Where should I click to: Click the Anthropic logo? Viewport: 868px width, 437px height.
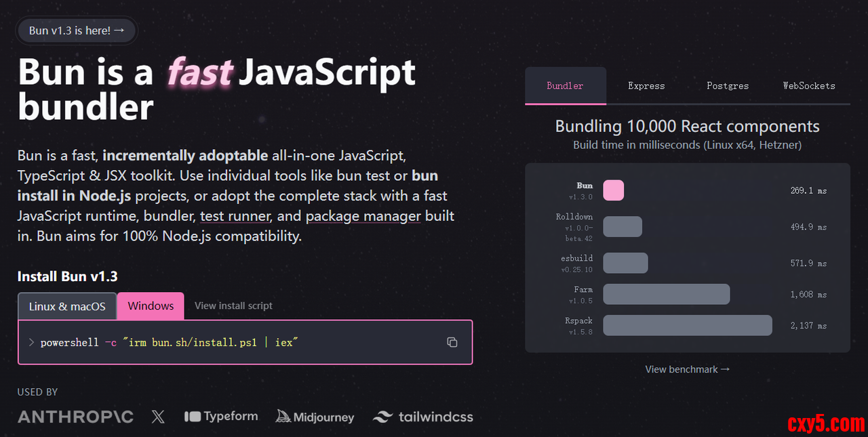75,417
